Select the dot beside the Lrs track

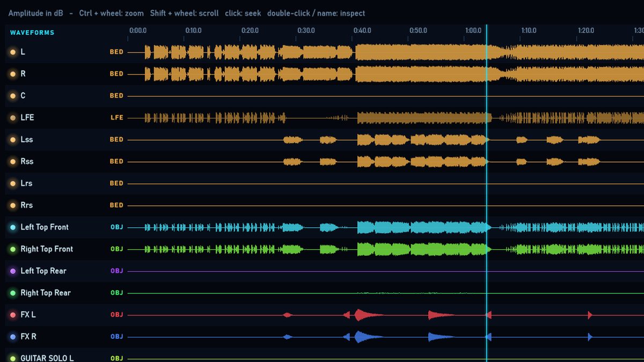tap(13, 183)
